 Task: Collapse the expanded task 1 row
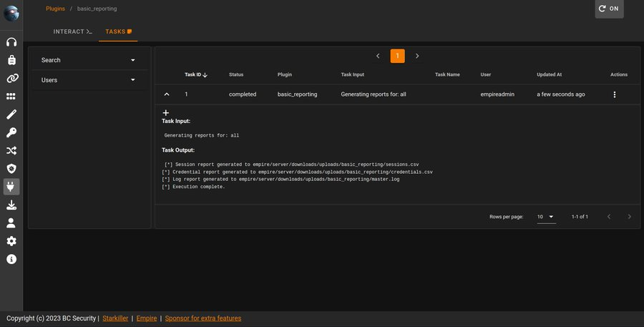point(167,94)
